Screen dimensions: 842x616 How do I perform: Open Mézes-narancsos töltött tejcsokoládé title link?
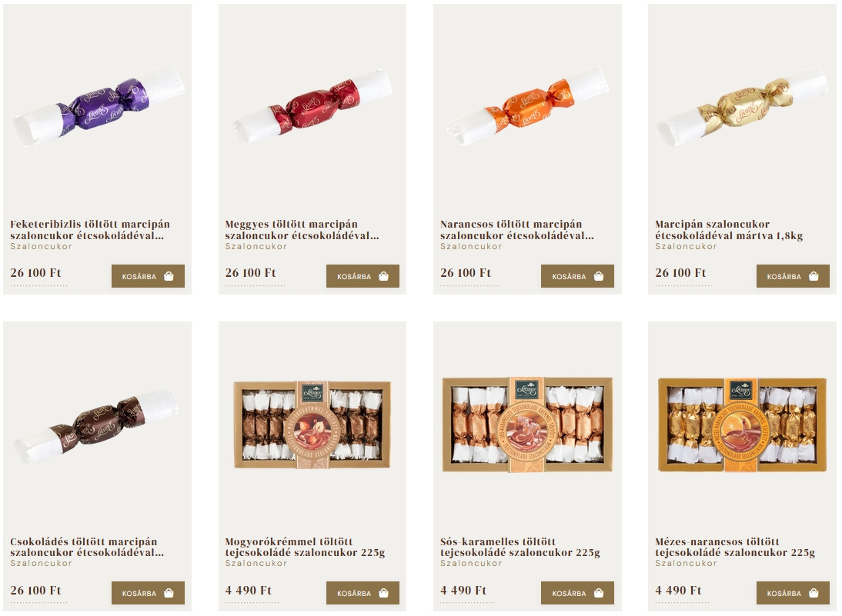734,547
